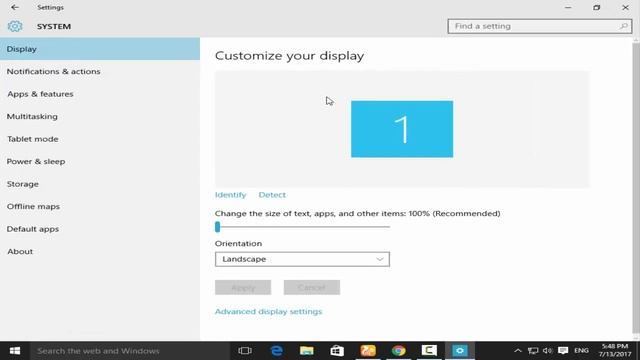Image resolution: width=640 pixels, height=360 pixels.
Task: Select the monitor 1 display thumbnail
Action: point(402,129)
